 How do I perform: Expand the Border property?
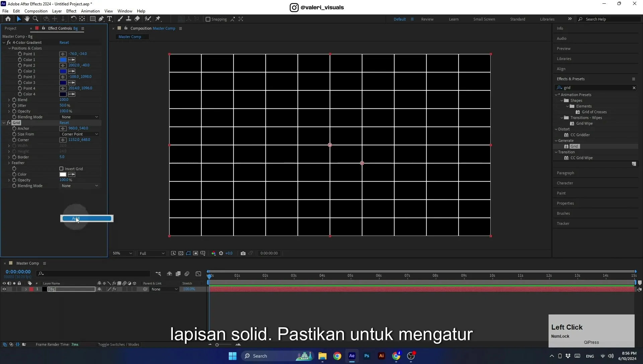click(x=9, y=157)
